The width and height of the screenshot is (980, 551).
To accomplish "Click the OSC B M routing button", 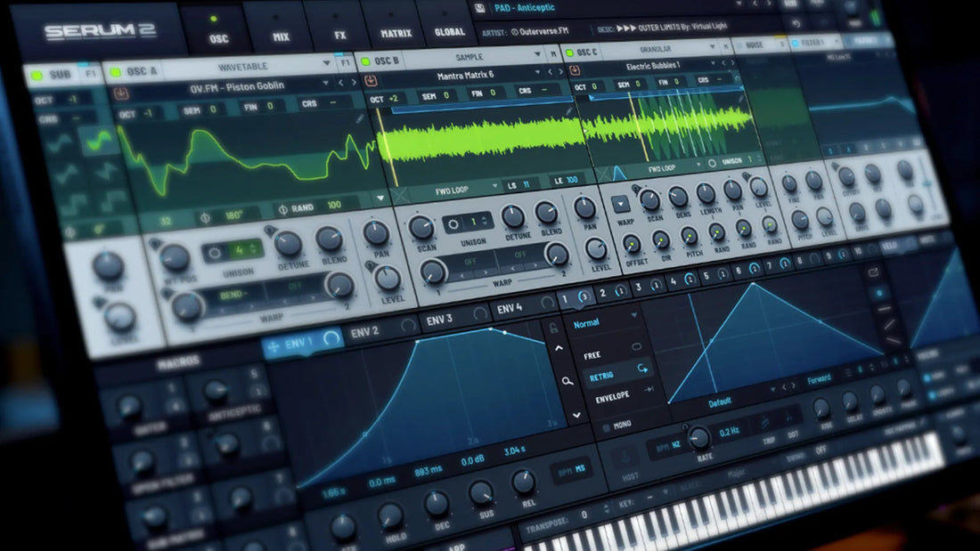I will pos(553,54).
